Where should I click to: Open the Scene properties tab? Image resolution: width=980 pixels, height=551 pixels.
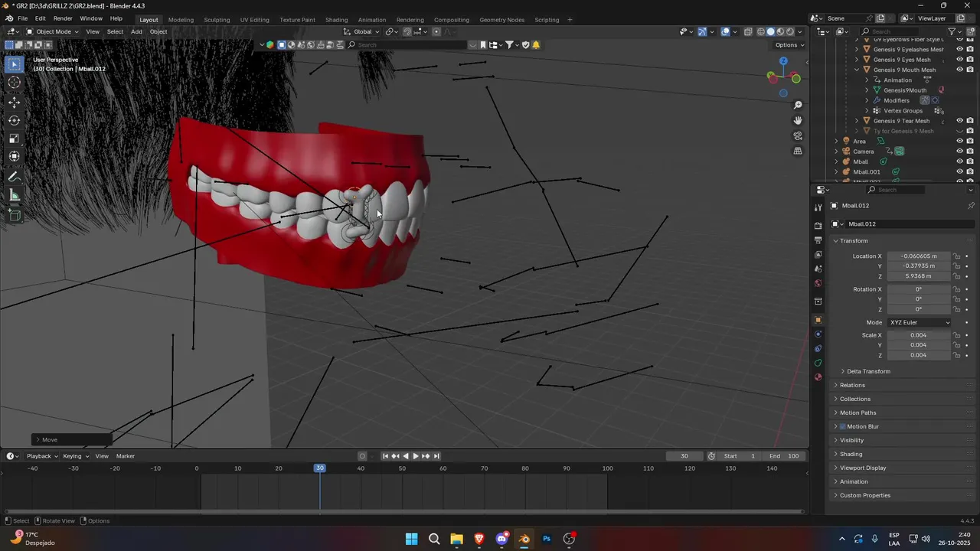tap(818, 269)
